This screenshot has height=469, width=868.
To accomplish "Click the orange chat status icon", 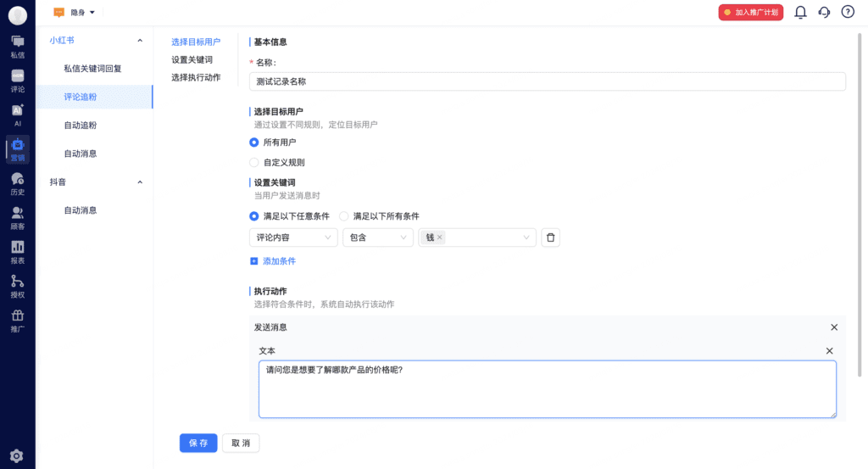I will 58,12.
